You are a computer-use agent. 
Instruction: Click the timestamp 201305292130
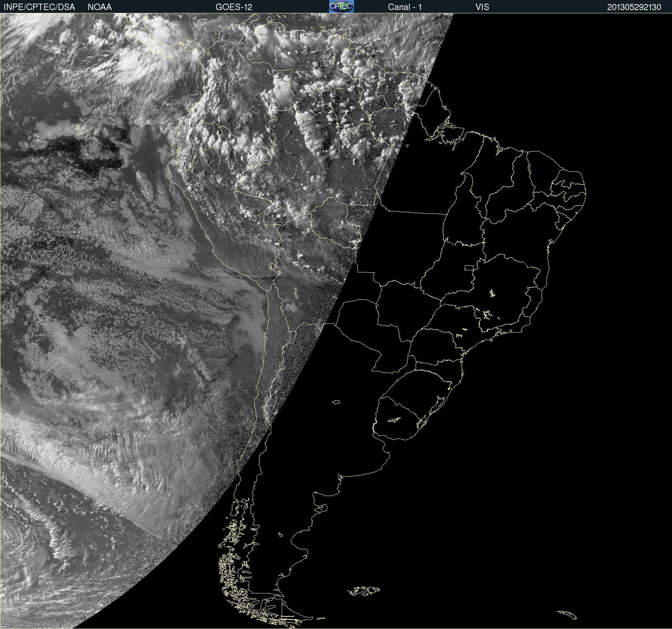tap(634, 7)
